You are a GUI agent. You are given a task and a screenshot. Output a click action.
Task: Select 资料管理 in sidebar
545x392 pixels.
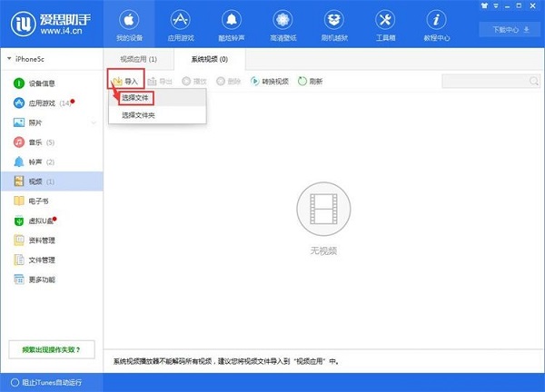click(52, 240)
